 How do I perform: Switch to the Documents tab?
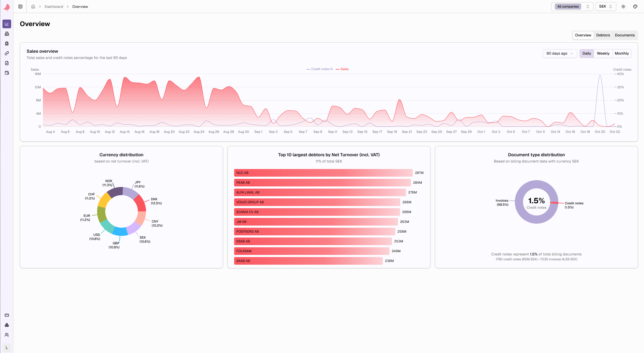coord(624,35)
